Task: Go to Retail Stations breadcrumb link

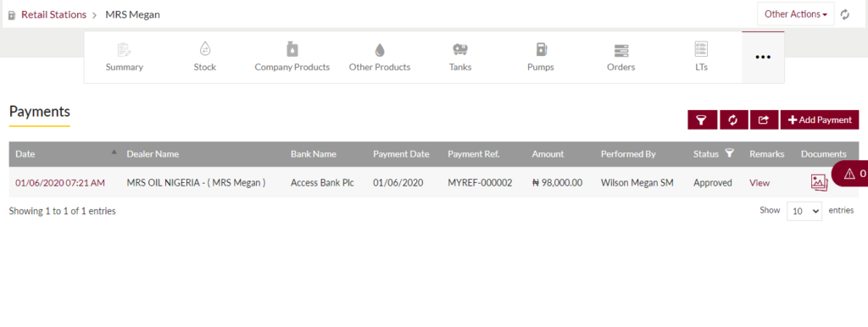Action: point(53,14)
